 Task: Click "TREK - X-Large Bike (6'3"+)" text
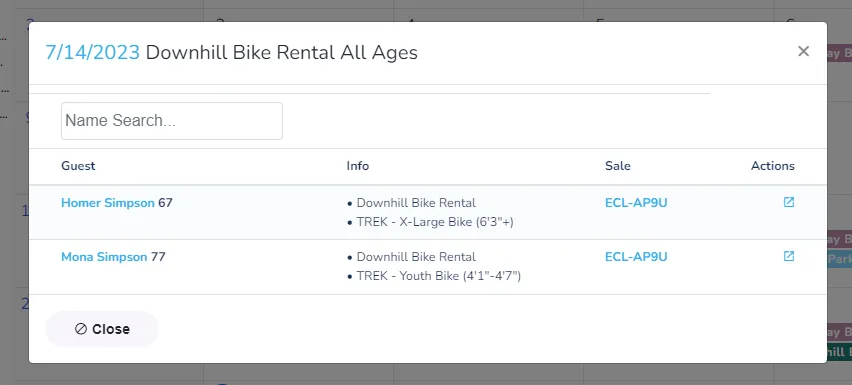click(x=435, y=222)
